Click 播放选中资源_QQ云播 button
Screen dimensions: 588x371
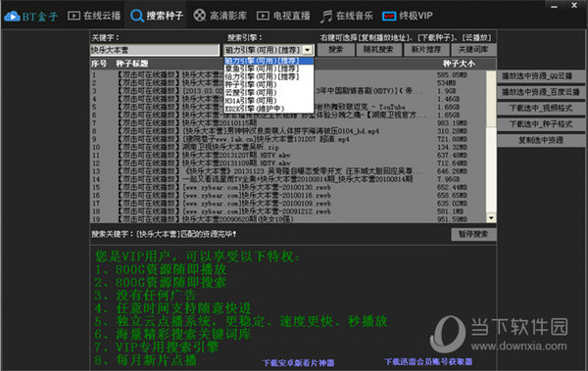(x=541, y=76)
